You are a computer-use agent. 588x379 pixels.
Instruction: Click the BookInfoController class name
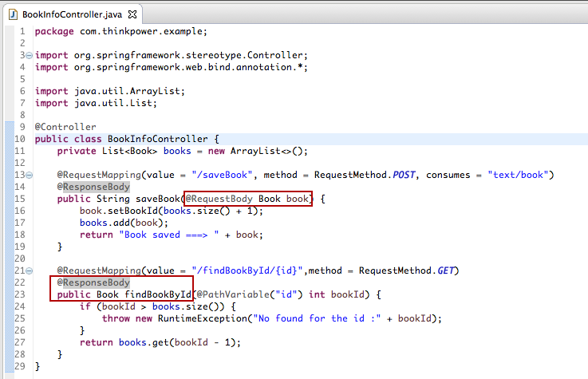tap(157, 139)
